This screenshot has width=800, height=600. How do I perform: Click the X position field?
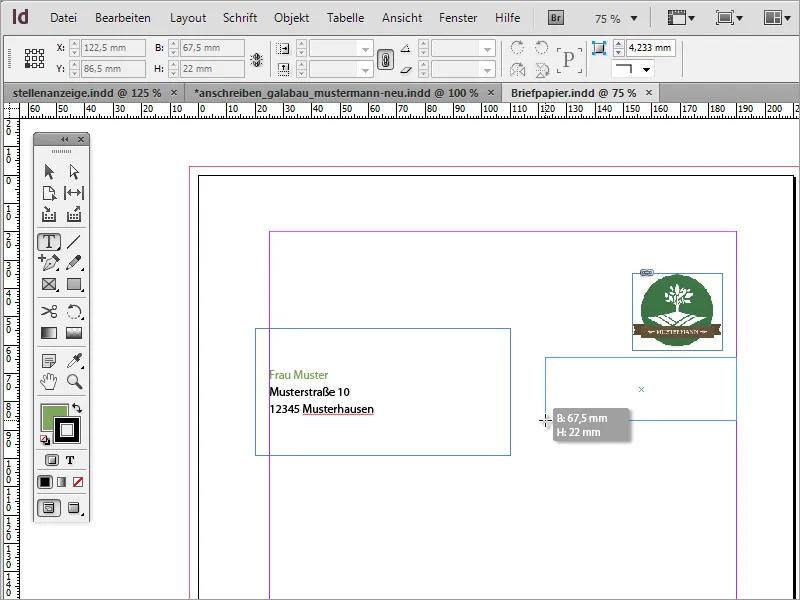pyautogui.click(x=113, y=48)
